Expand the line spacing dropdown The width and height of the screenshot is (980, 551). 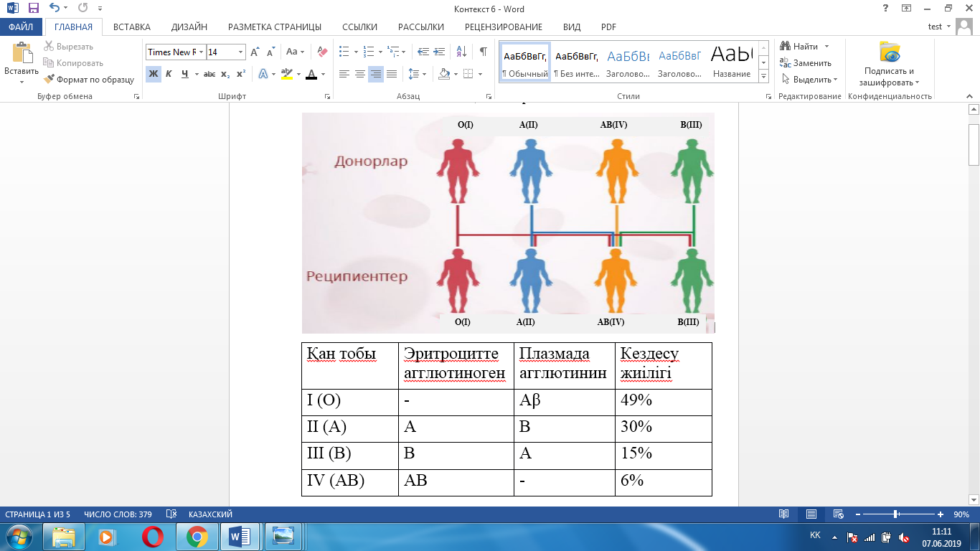click(x=424, y=74)
